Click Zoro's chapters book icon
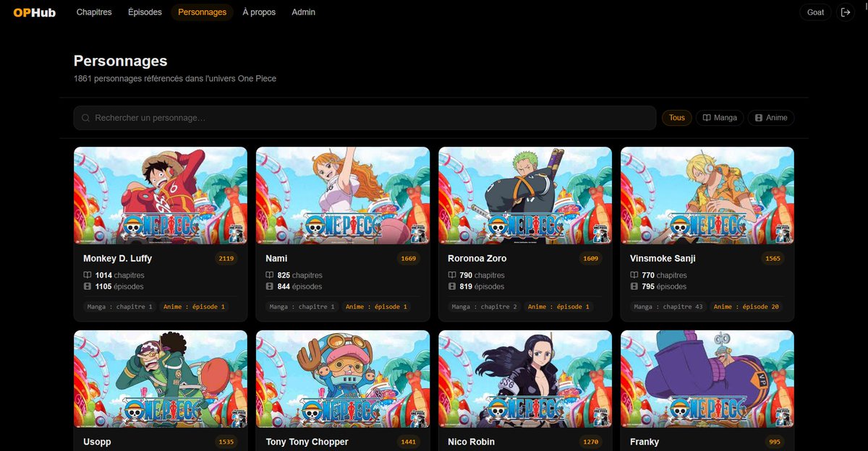Image resolution: width=868 pixels, height=451 pixels. tap(452, 275)
